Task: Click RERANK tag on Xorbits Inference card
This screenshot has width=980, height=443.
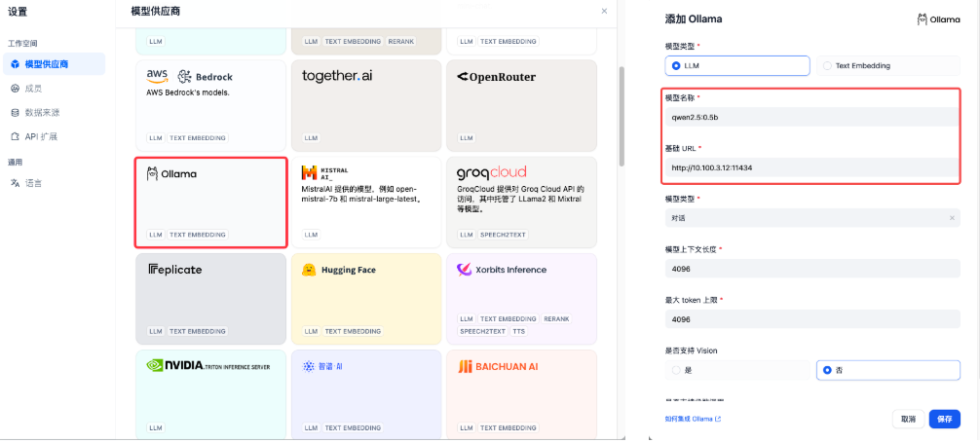Action: tap(556, 318)
